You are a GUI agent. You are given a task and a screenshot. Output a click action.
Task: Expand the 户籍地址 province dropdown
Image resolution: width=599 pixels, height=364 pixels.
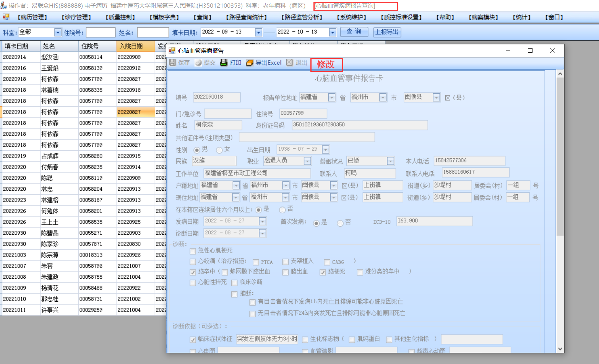(x=236, y=185)
